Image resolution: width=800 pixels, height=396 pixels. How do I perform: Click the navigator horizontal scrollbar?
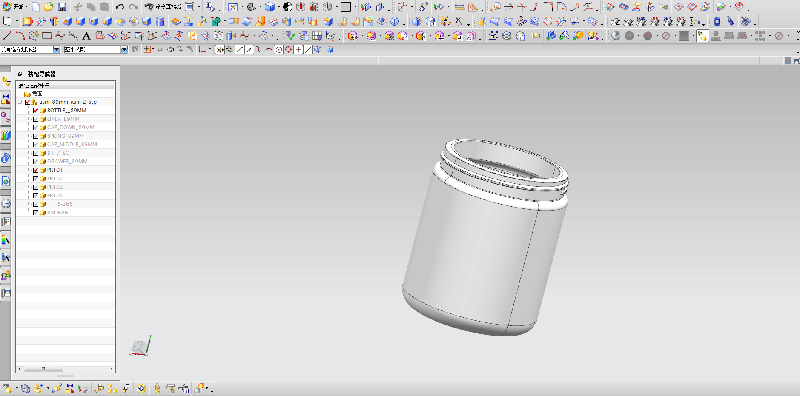[x=66, y=368]
